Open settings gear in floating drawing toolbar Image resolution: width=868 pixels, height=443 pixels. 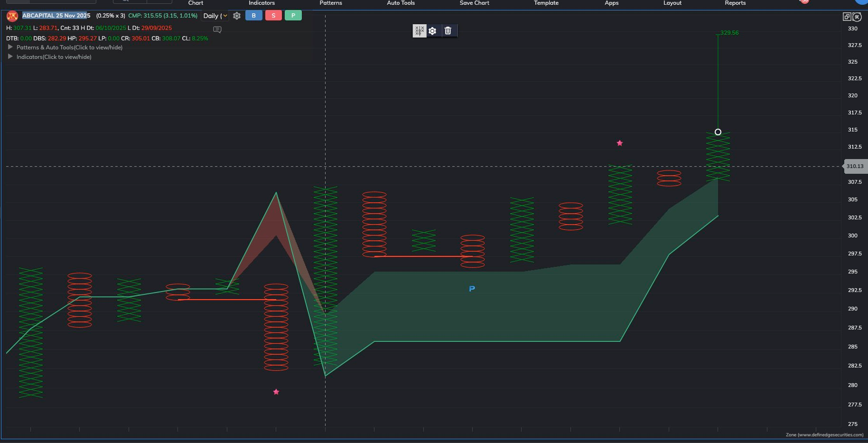tap(432, 31)
